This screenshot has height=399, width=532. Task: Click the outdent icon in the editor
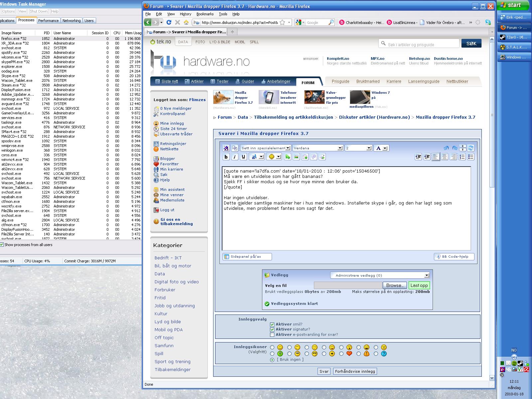[418, 157]
